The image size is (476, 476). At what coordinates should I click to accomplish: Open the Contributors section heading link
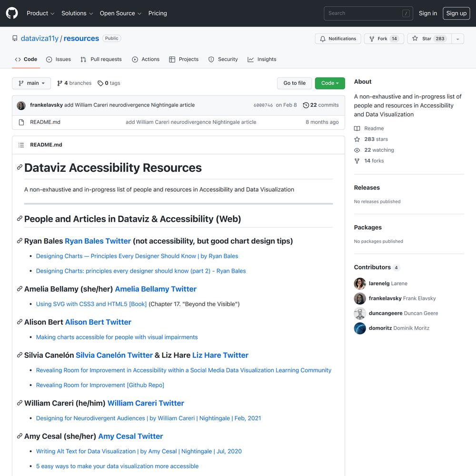click(377, 267)
